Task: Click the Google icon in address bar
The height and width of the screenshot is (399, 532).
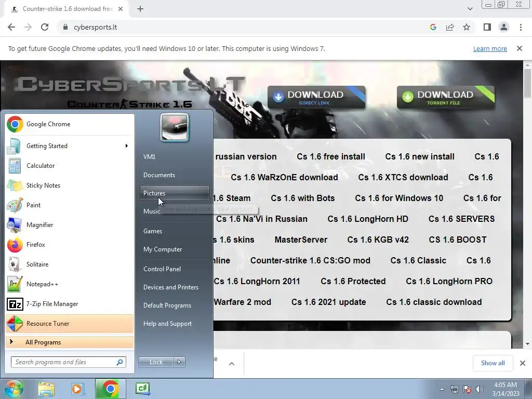Action: coord(433,27)
